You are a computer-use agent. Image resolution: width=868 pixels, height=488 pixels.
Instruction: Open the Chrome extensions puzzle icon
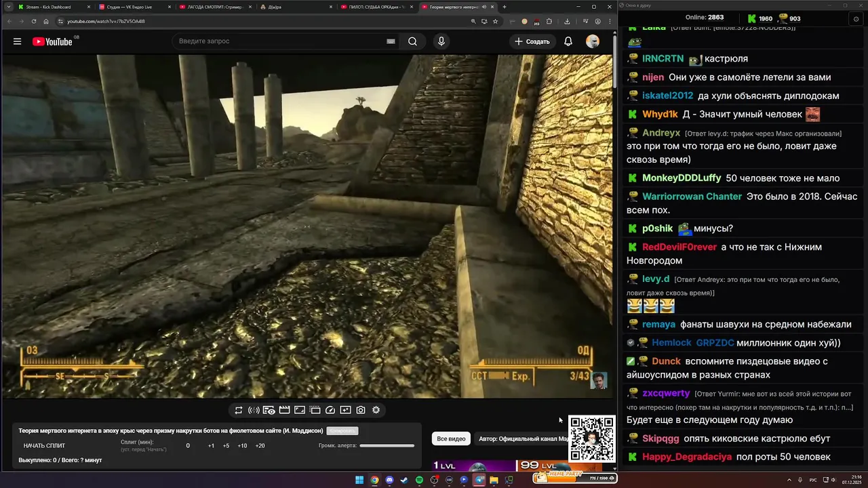549,21
